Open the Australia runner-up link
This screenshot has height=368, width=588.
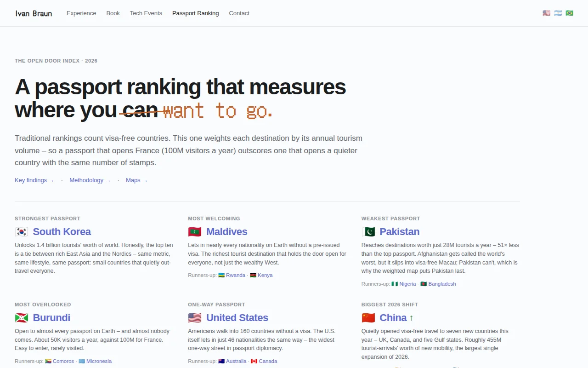(x=236, y=361)
